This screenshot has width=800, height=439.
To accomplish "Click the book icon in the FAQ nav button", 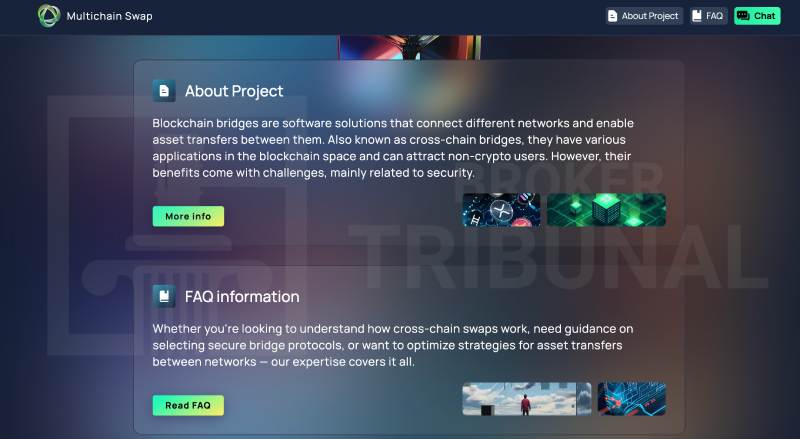I will [x=697, y=16].
